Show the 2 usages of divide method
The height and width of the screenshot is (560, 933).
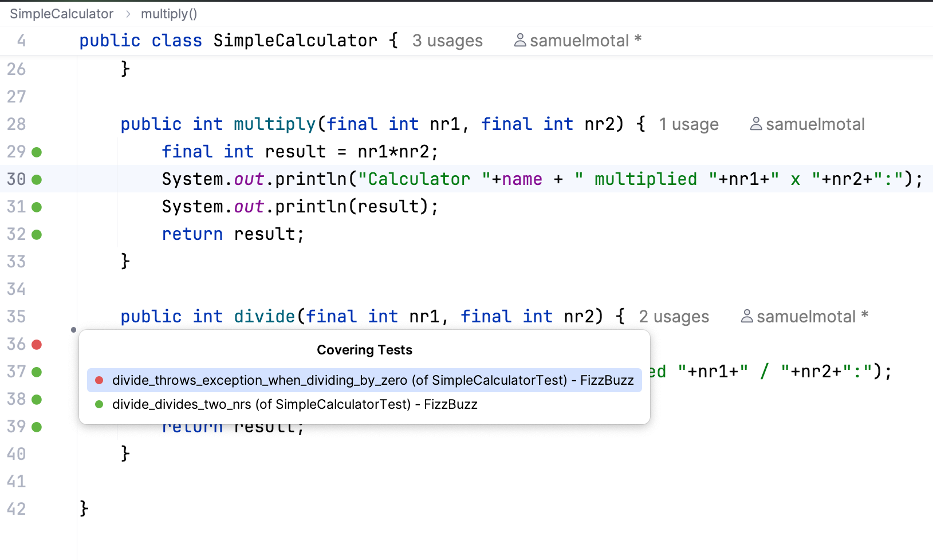coord(674,317)
